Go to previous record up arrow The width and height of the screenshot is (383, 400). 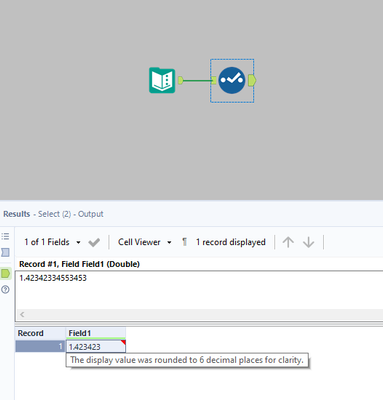click(x=288, y=242)
